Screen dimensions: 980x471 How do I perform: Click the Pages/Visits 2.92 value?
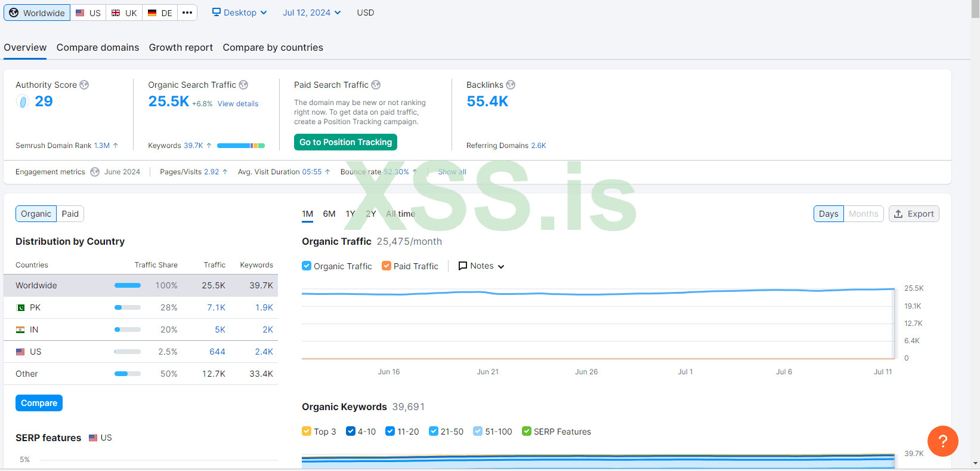coord(212,172)
